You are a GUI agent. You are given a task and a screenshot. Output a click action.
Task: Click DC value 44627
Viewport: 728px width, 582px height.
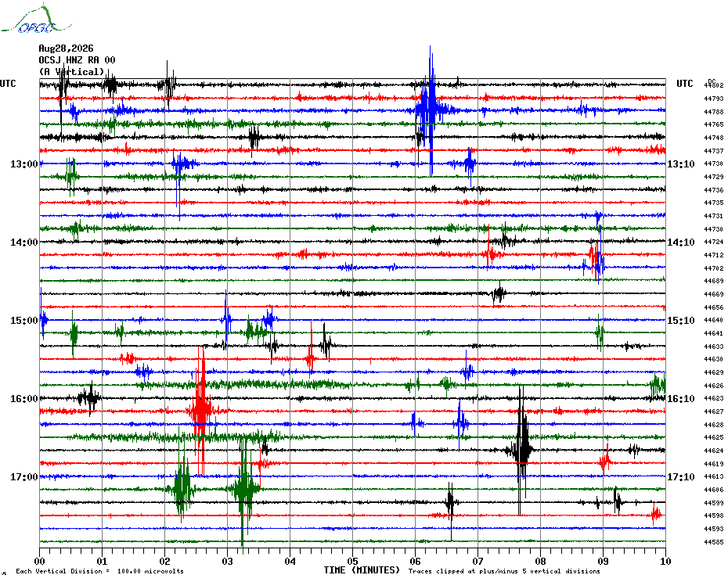(x=714, y=411)
